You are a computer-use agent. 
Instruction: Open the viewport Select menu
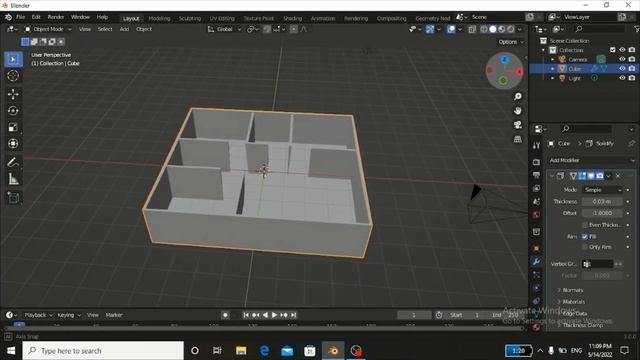pos(105,29)
